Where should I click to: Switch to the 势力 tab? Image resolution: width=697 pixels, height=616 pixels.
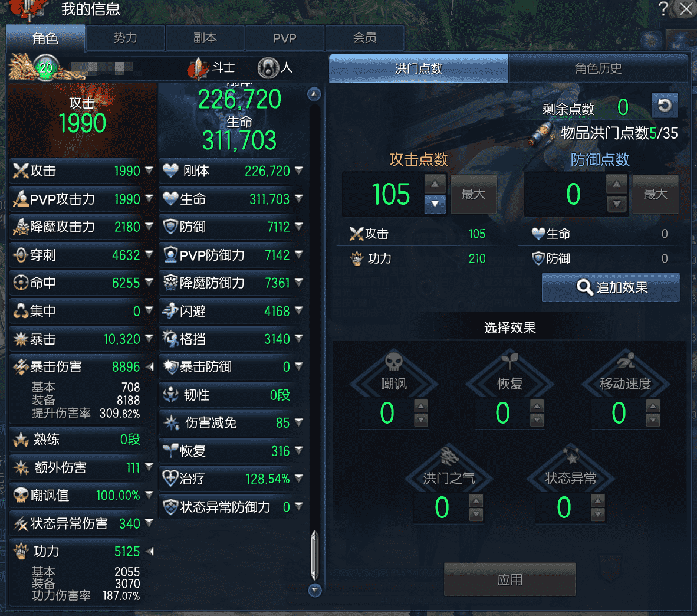click(x=125, y=38)
